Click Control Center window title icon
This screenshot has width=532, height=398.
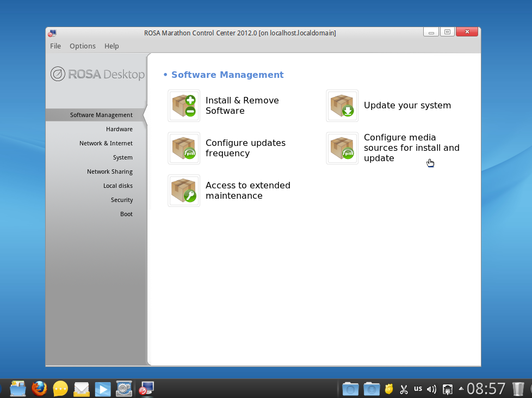(52, 33)
